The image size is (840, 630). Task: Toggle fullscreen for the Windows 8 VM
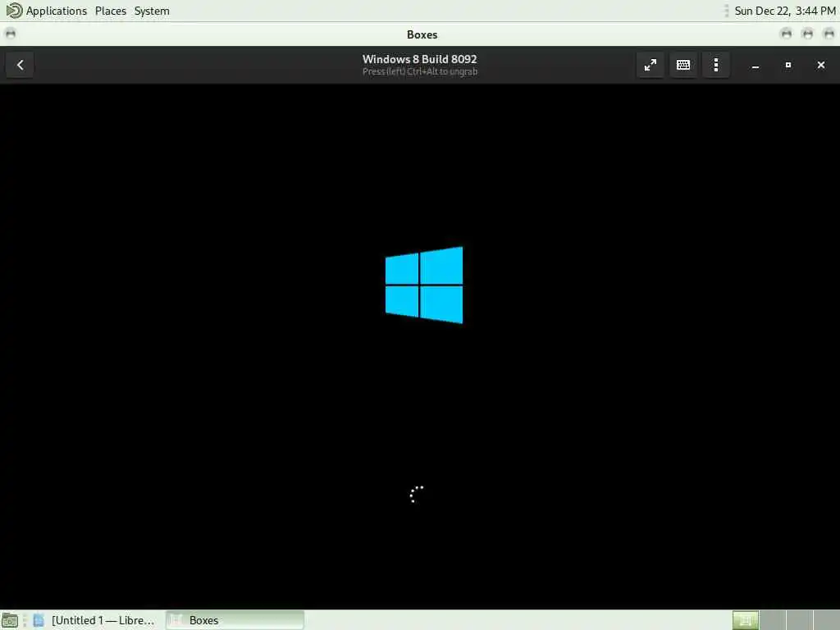tap(651, 65)
